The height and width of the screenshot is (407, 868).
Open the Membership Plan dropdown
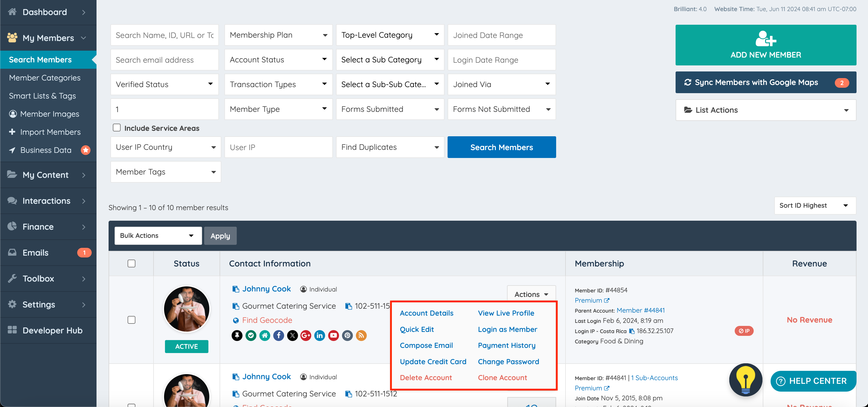point(278,35)
